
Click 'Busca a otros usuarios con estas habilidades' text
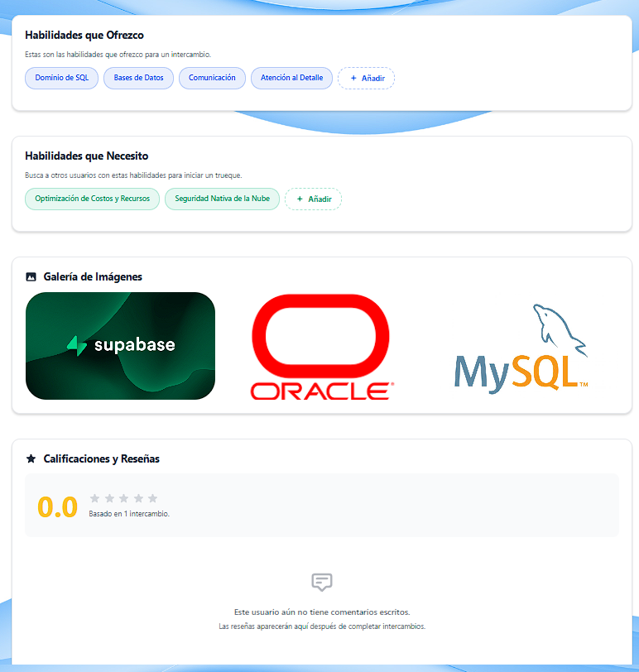pos(133,175)
